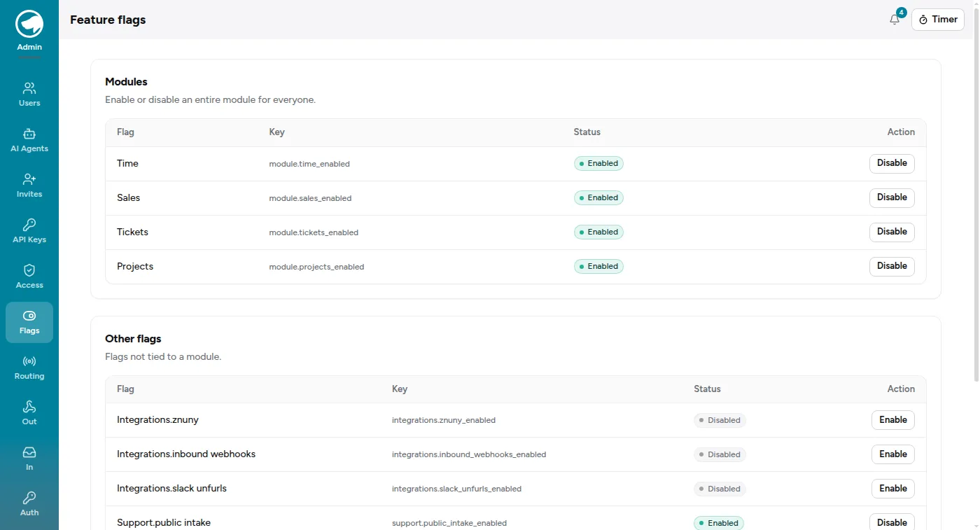
Task: Open the Auth key icon
Action: coord(29,498)
